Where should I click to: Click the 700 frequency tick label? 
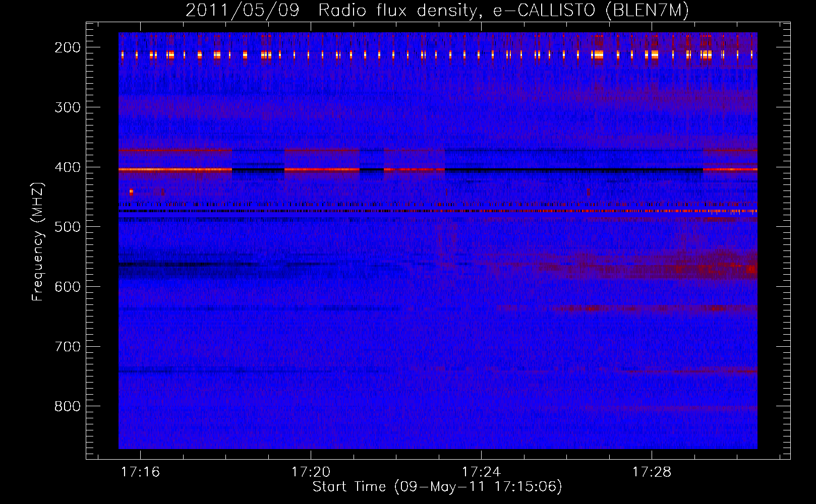(x=68, y=347)
